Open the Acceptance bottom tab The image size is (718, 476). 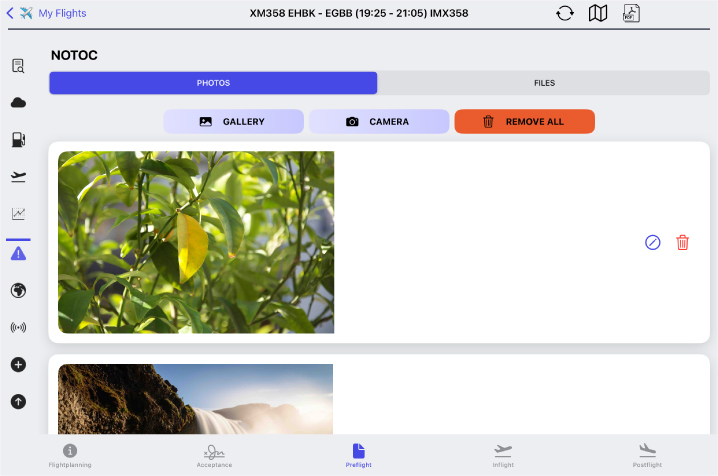214,456
